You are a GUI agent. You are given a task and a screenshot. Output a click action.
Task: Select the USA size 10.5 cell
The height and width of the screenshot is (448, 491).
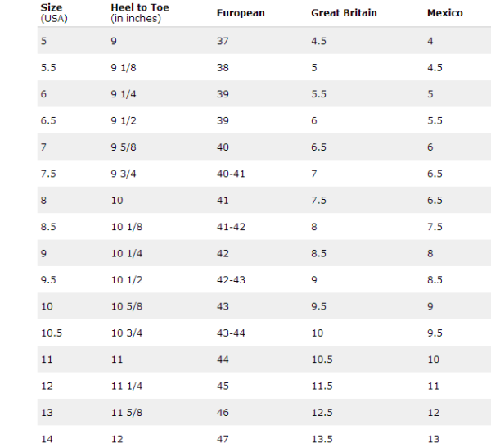[x=52, y=333]
